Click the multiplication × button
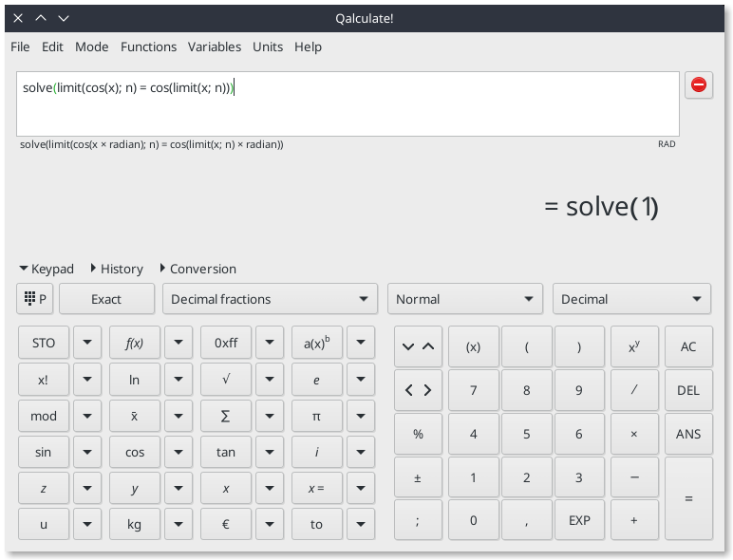 click(x=634, y=434)
